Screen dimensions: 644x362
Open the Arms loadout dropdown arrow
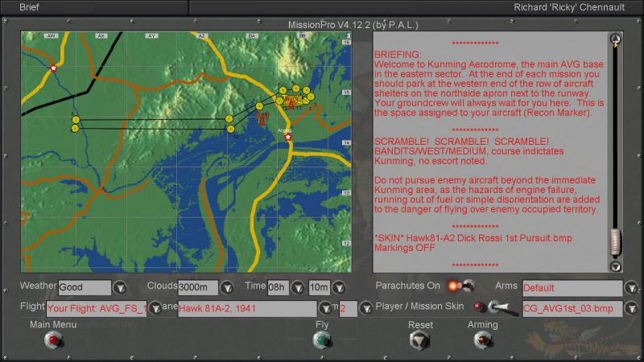tap(632, 287)
